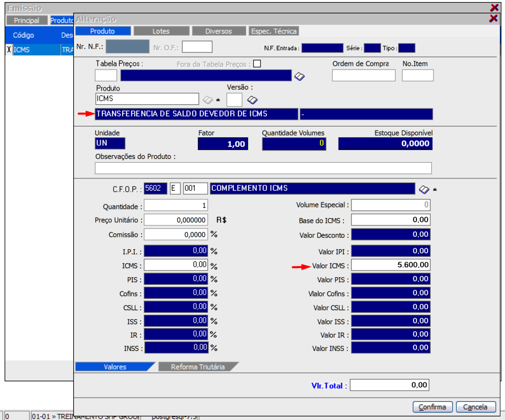The width and height of the screenshot is (505, 420).
Task: Close the Emissão window with red X
Action: (494, 8)
